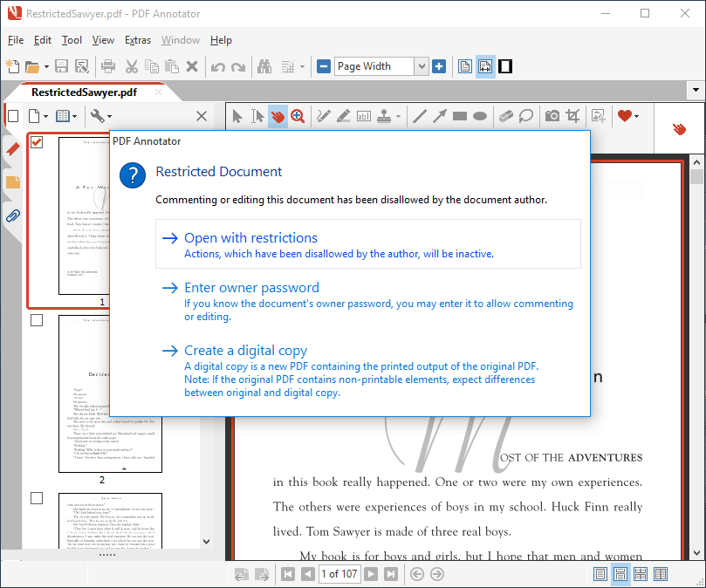Select the Arrow drawing tool
Screen dimensions: 706x588
click(440, 116)
